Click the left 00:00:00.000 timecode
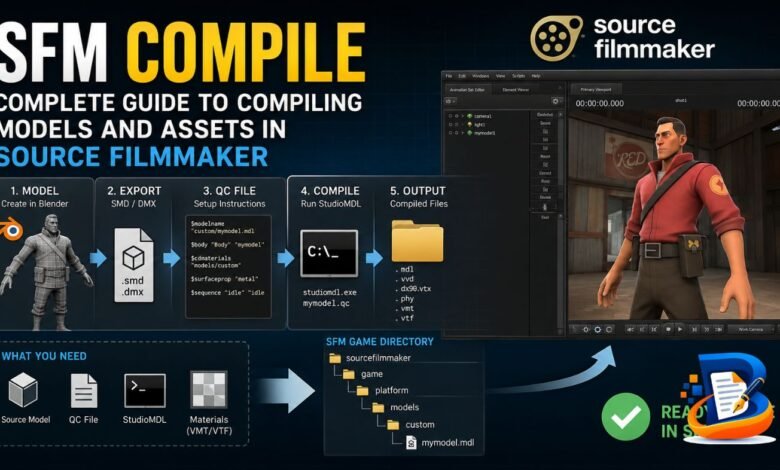 coord(599,103)
